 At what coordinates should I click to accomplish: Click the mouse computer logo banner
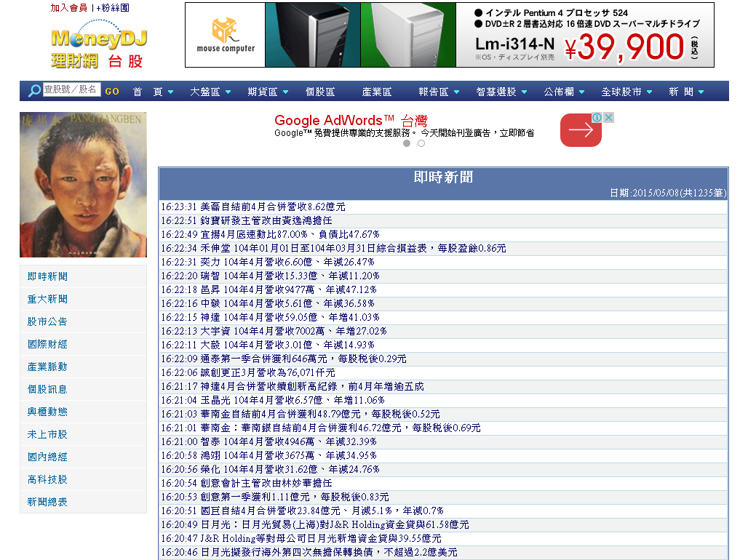(225, 35)
